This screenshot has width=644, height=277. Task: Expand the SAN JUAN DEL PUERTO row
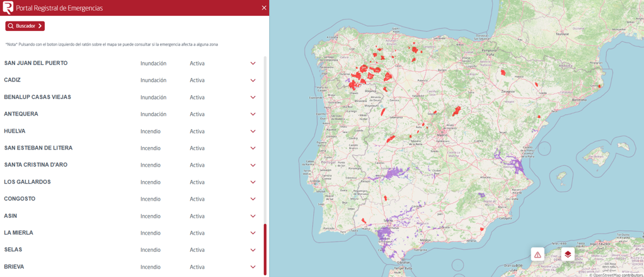click(253, 63)
